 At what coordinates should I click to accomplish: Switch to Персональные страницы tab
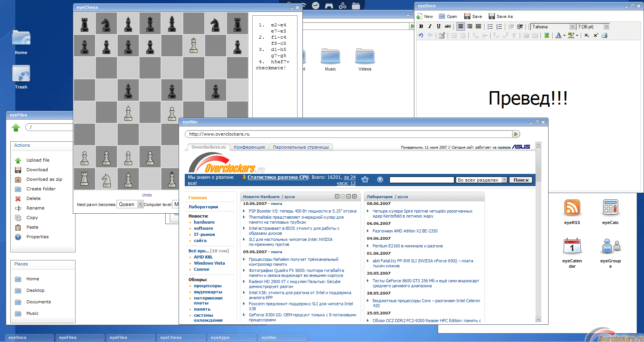click(x=301, y=147)
